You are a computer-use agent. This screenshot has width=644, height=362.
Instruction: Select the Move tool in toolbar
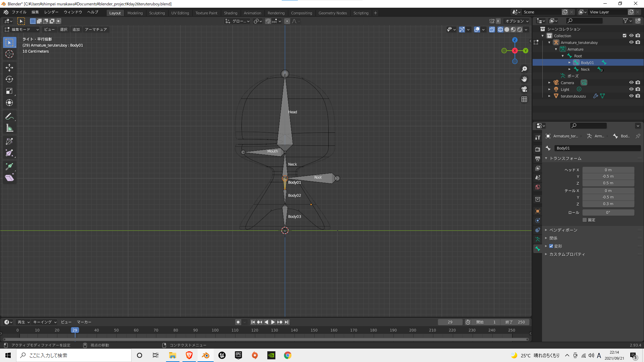coord(9,67)
